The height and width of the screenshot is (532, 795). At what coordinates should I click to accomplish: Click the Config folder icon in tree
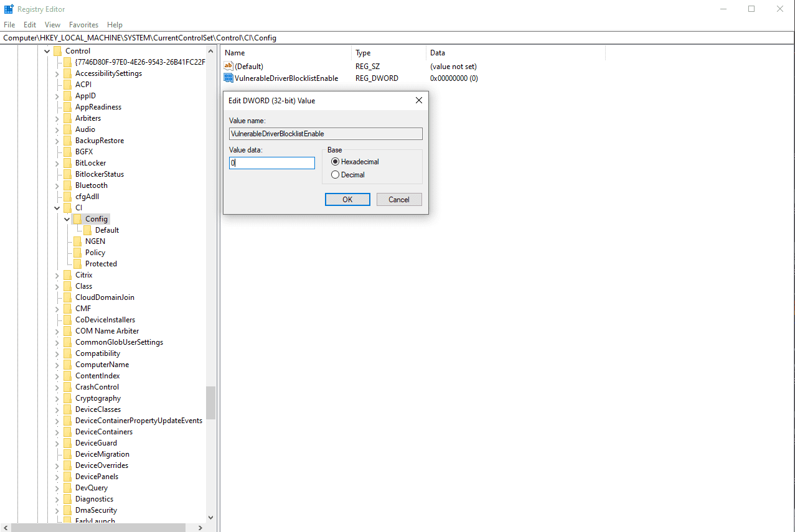(77, 219)
